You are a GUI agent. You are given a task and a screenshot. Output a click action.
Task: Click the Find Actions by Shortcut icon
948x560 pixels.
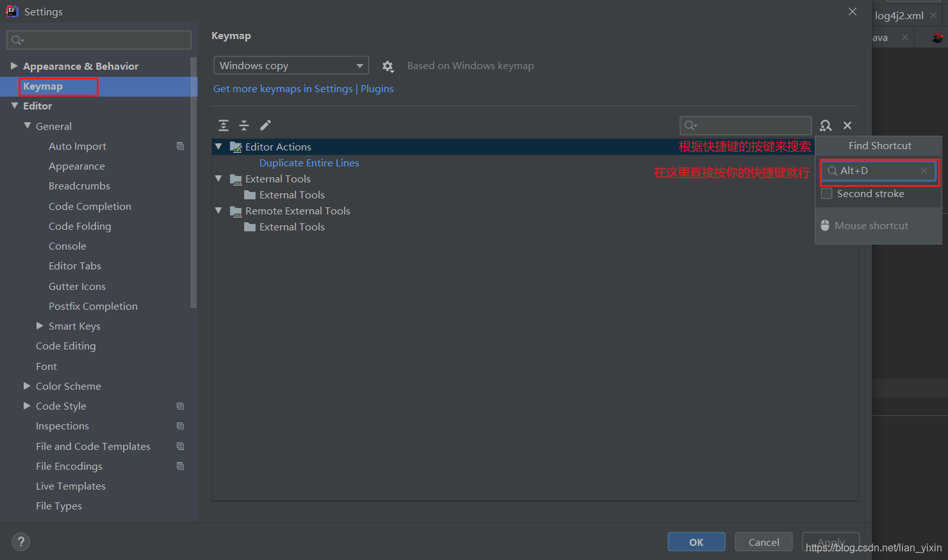click(x=826, y=125)
